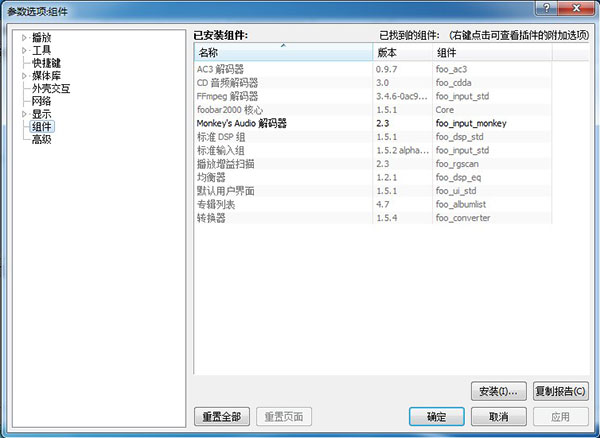600x438 pixels.
Task: Open the 快捷键 preferences page
Action: click(46, 63)
